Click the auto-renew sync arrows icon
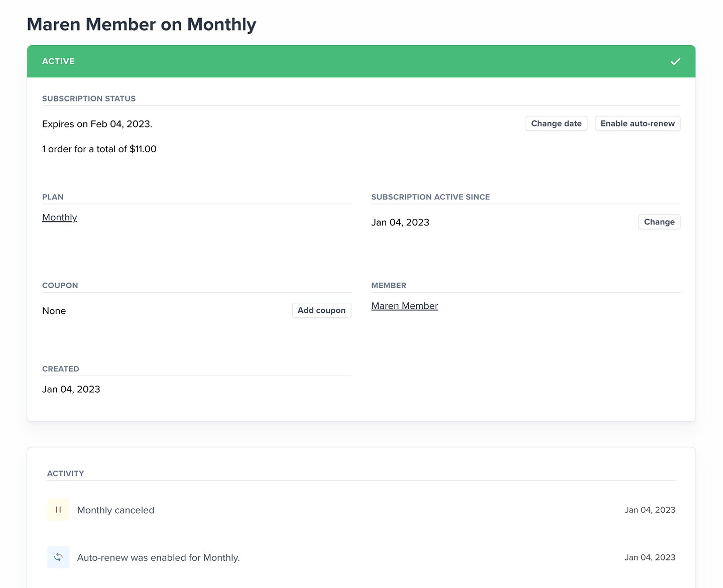 (58, 557)
